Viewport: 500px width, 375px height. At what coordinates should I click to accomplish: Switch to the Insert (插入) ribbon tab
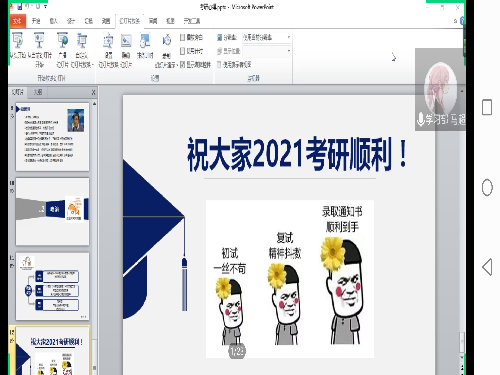53,21
